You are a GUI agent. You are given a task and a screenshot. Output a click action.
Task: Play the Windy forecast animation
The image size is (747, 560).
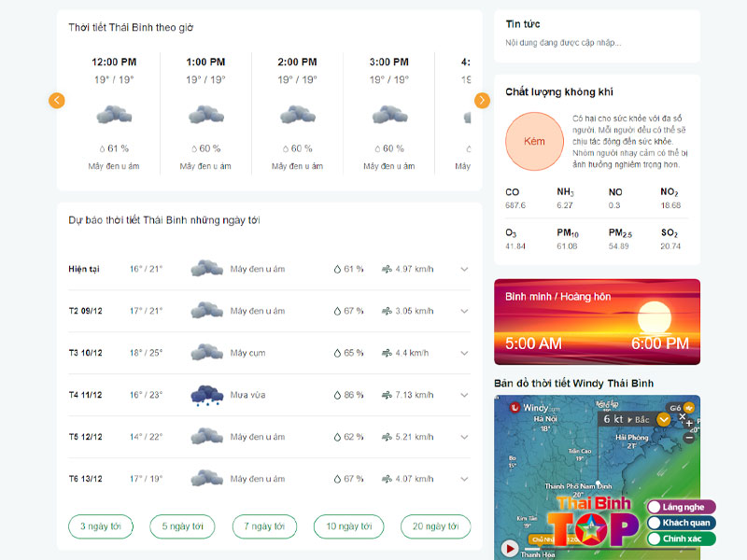[x=510, y=548]
